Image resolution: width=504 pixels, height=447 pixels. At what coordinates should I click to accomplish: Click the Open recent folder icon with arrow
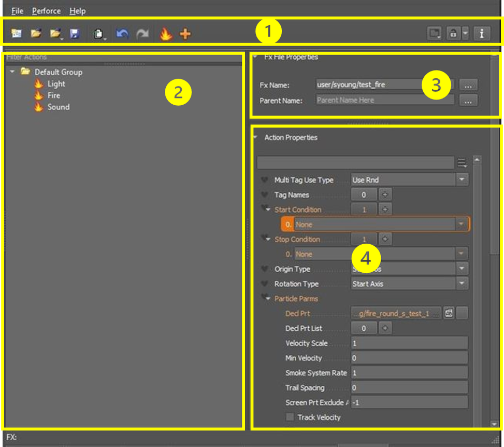(55, 34)
